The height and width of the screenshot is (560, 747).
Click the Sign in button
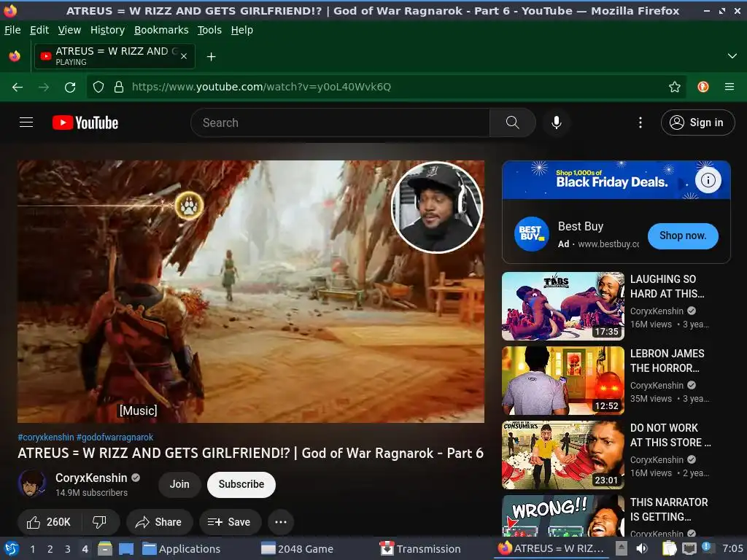coord(697,122)
